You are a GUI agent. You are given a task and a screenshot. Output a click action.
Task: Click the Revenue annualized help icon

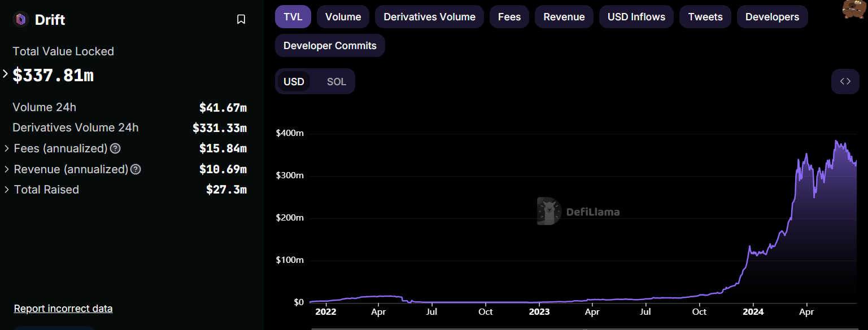[x=136, y=169]
